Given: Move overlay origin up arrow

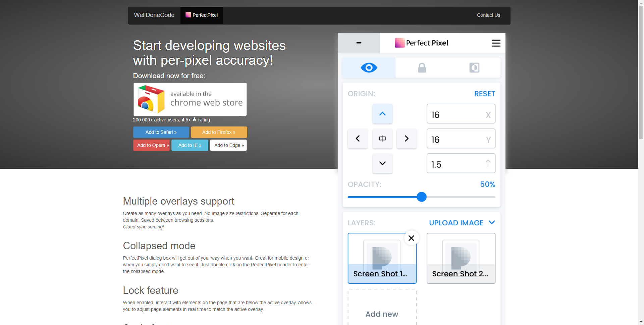Looking at the screenshot, I should 382,114.
